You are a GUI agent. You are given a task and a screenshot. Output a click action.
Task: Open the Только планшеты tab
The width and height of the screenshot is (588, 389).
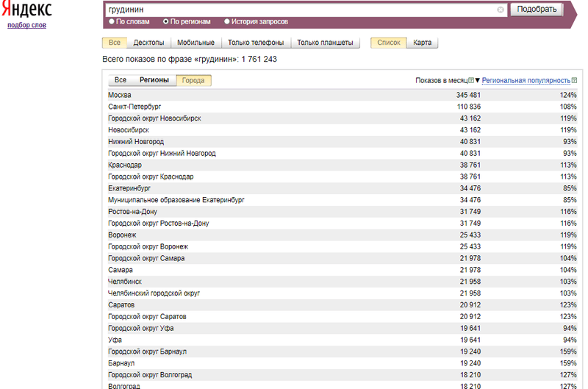pyautogui.click(x=325, y=43)
